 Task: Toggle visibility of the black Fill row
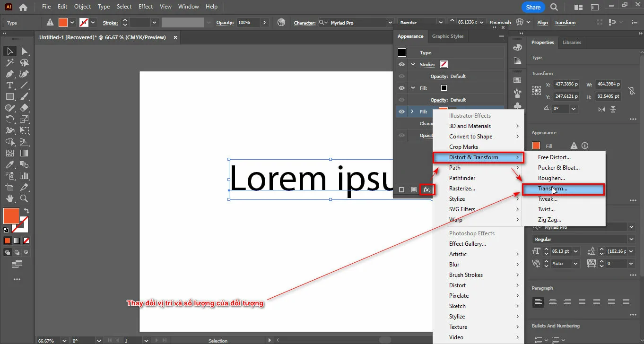(401, 88)
